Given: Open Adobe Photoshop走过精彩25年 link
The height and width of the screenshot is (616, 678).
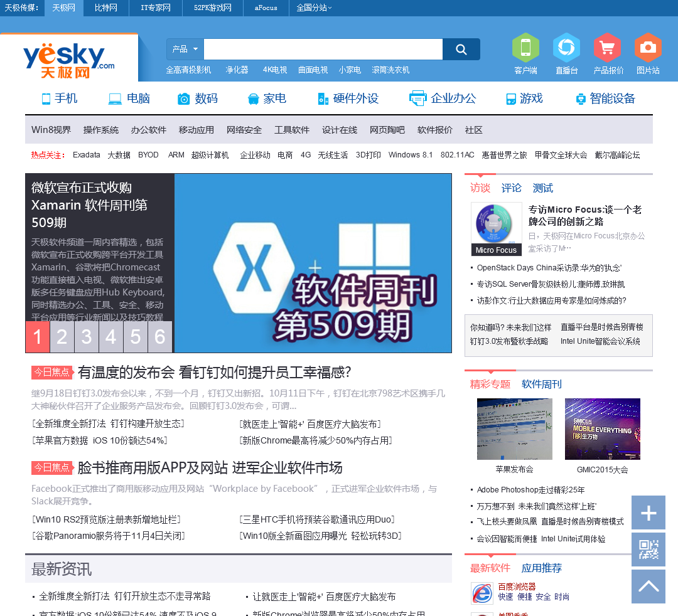Looking at the screenshot, I should pyautogui.click(x=530, y=490).
